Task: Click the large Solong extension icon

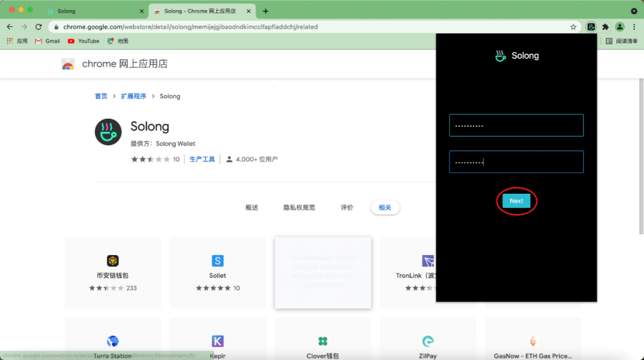Action: point(108,132)
